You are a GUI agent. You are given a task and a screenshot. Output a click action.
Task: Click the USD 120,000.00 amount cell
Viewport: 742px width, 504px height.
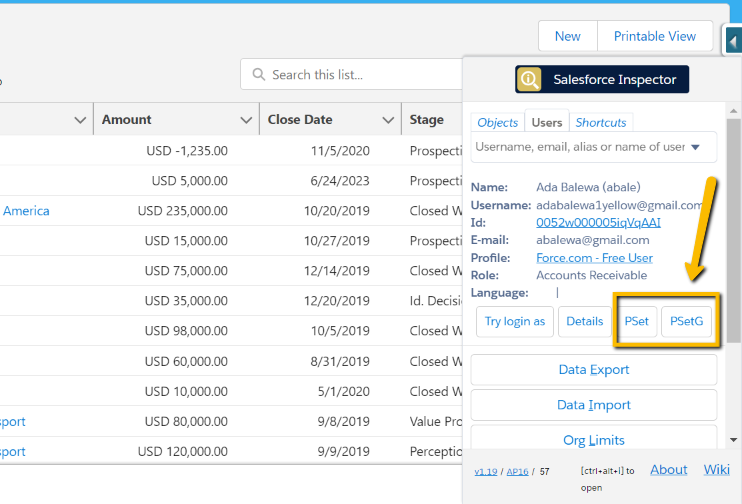pyautogui.click(x=183, y=452)
